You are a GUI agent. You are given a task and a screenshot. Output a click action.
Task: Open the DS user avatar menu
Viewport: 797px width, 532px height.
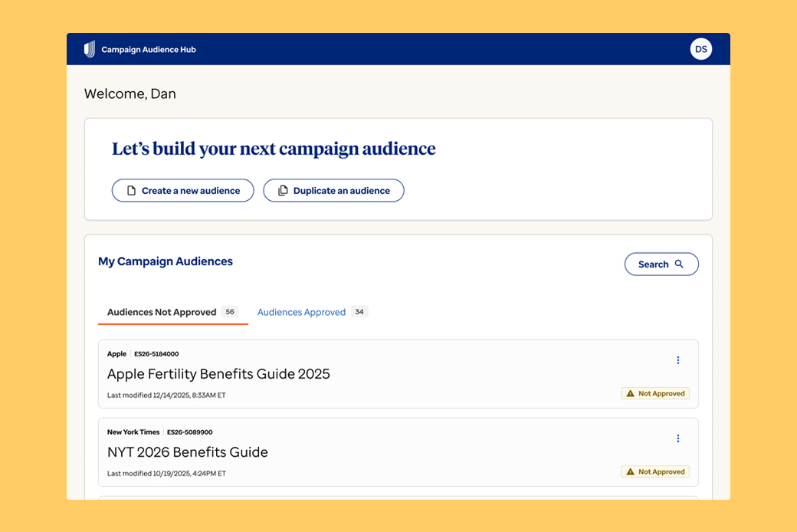[x=700, y=49]
